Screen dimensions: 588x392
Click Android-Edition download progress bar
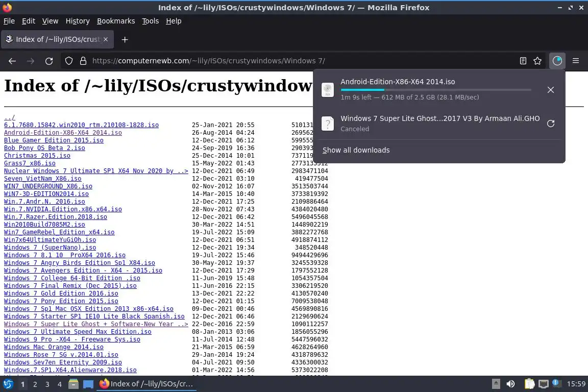436,90
